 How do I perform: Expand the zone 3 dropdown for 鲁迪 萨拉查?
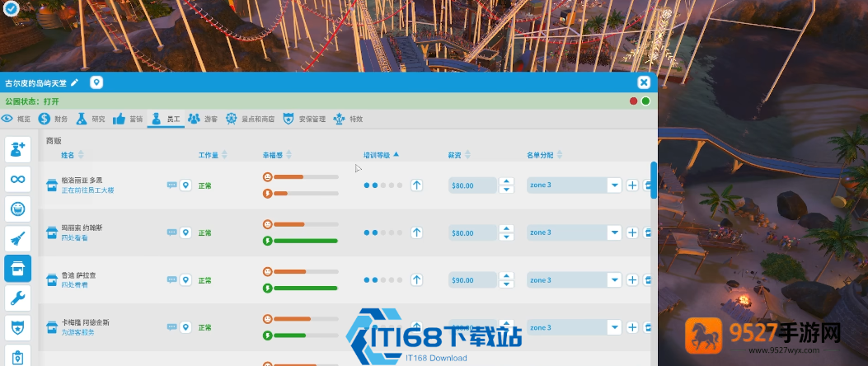coord(614,280)
